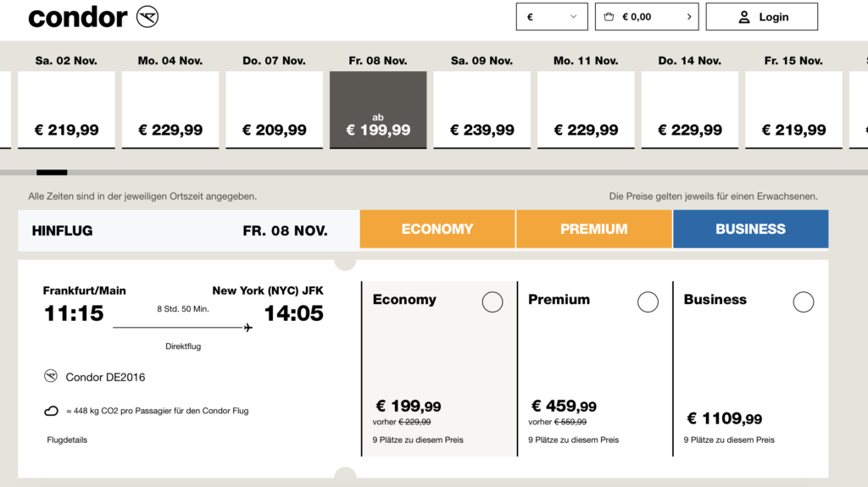The width and height of the screenshot is (868, 487).
Task: Choose Sa. 09 Nov. for € 239,99
Action: click(481, 110)
